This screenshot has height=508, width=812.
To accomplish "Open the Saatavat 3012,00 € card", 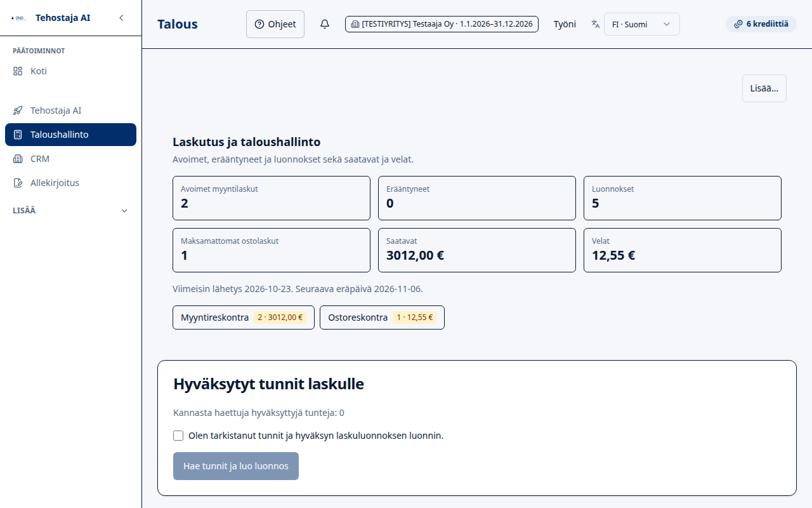I will coord(477,250).
